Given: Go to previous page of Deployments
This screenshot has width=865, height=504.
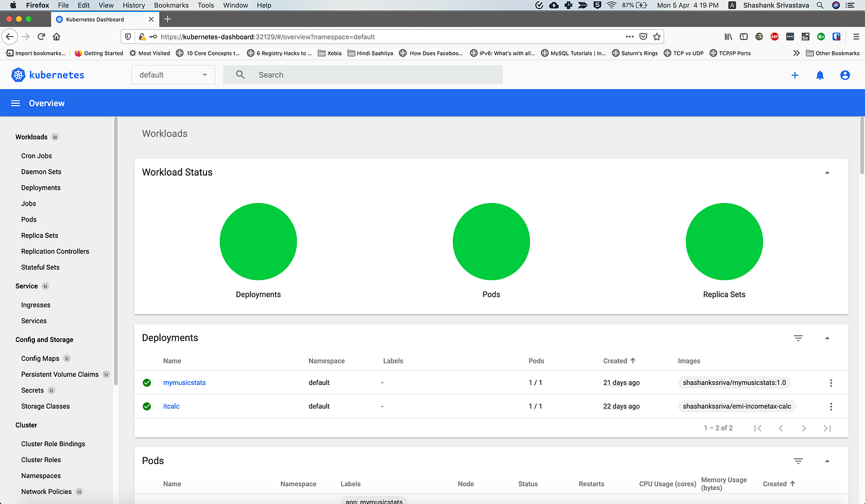Looking at the screenshot, I should point(781,428).
